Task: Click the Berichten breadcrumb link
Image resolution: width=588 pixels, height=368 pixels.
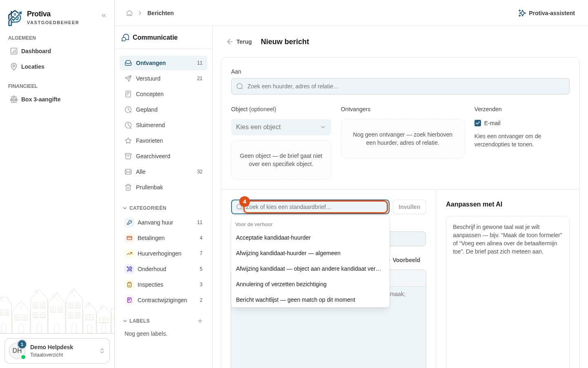Action: click(160, 13)
